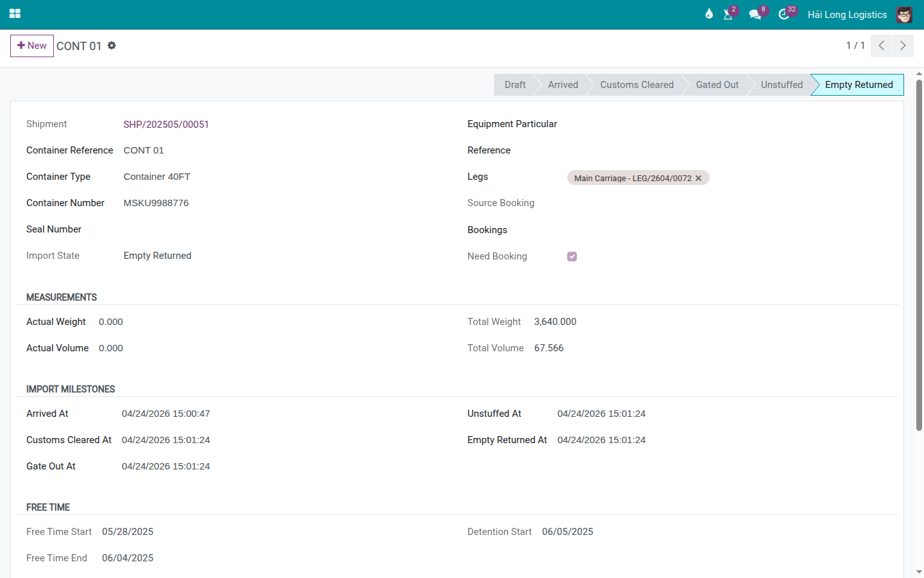This screenshot has height=578, width=924.
Task: Click the Import State value Empty Returned
Action: tap(157, 256)
